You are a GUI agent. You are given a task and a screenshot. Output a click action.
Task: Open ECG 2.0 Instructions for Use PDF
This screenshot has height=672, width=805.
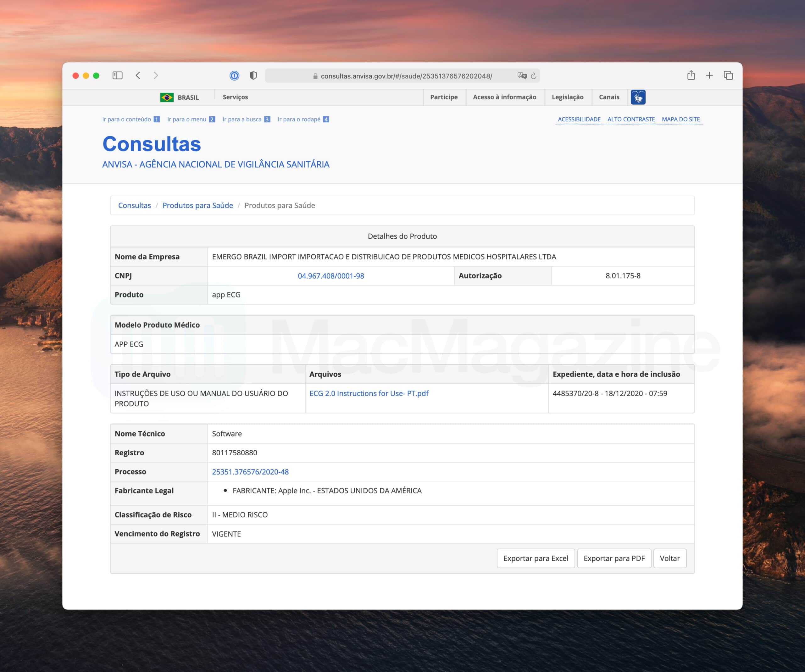coord(369,393)
